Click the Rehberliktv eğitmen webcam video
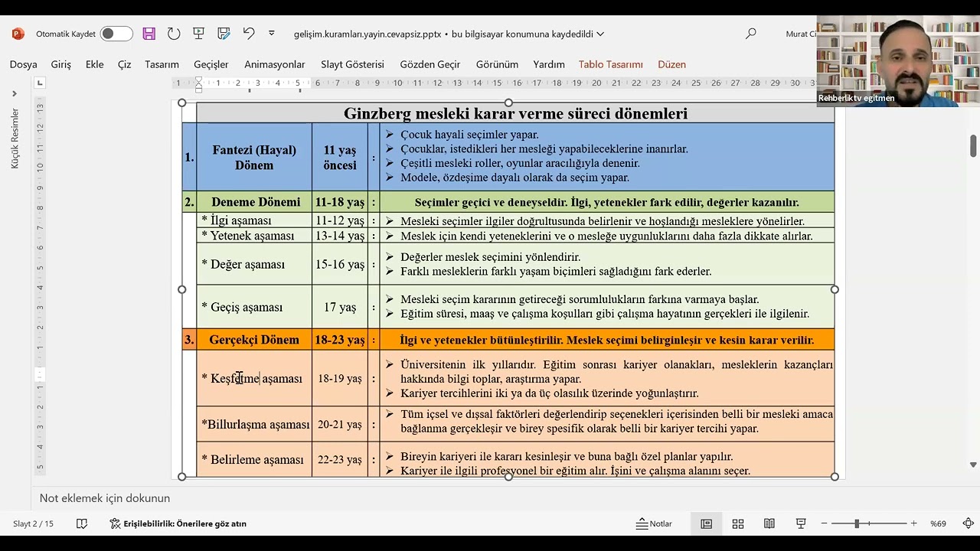 click(x=898, y=60)
